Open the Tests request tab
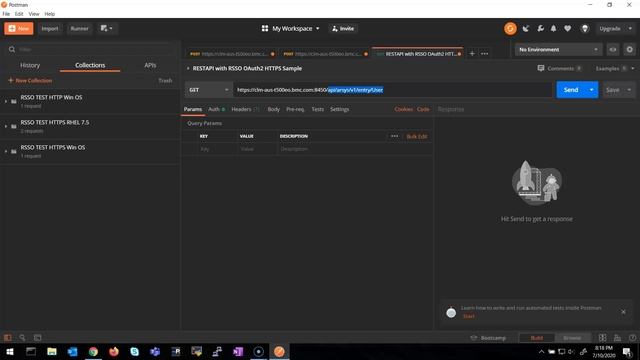Image resolution: width=640 pixels, height=360 pixels. point(318,109)
